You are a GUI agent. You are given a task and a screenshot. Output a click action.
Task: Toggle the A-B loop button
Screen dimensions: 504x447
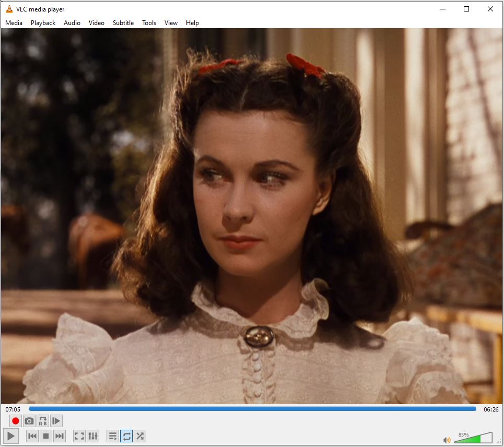(x=42, y=421)
